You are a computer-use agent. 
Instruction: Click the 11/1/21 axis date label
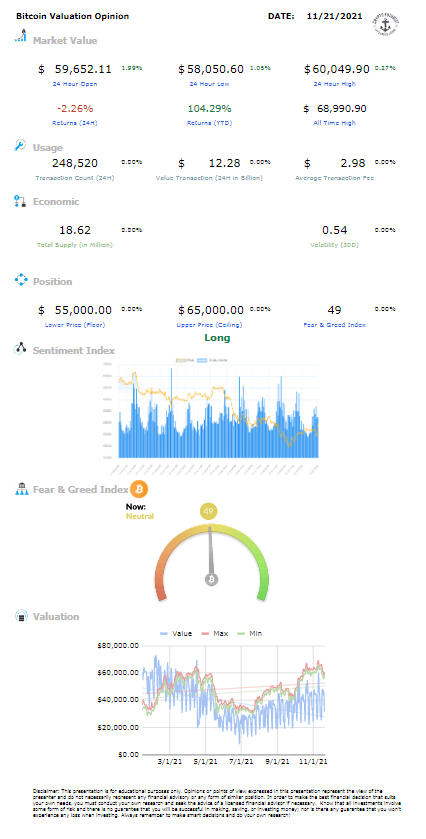click(x=314, y=760)
